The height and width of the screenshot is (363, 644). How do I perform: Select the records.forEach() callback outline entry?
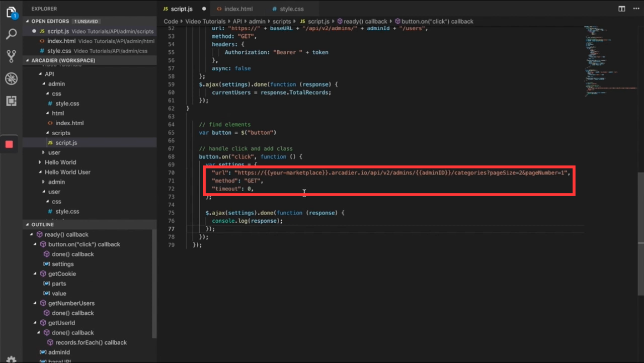[x=88, y=342]
